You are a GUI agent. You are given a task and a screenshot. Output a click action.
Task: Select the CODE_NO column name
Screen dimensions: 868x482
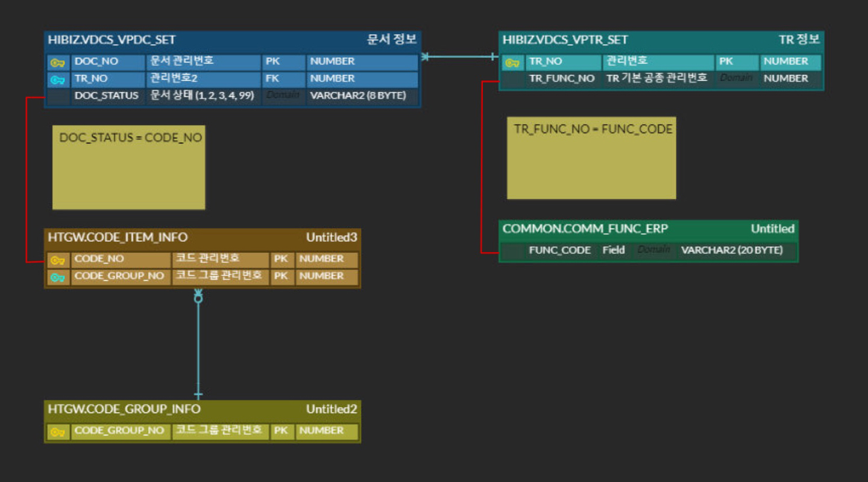[x=99, y=258]
